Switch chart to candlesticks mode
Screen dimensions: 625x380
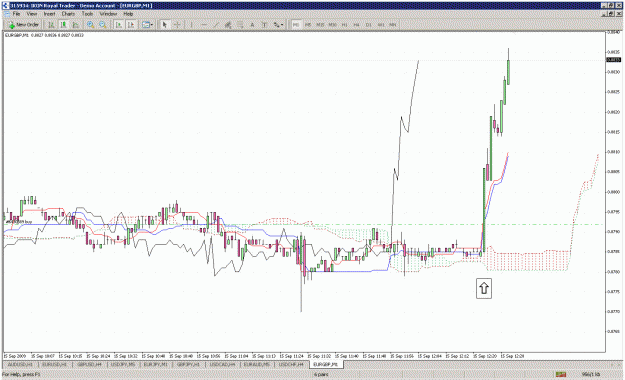click(63, 25)
